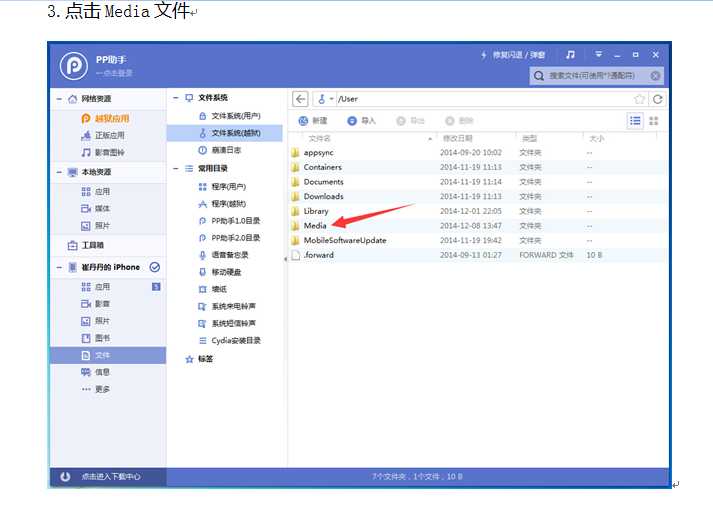Screen dimensions: 713x511
Task: Select the Downloads folder
Action: click(x=478, y=196)
